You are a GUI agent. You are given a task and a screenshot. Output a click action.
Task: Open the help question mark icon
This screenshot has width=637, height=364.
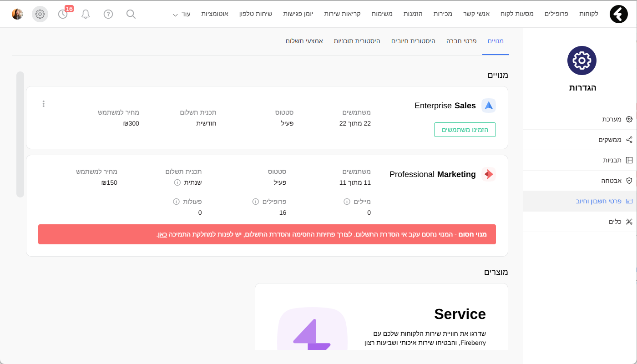108,14
